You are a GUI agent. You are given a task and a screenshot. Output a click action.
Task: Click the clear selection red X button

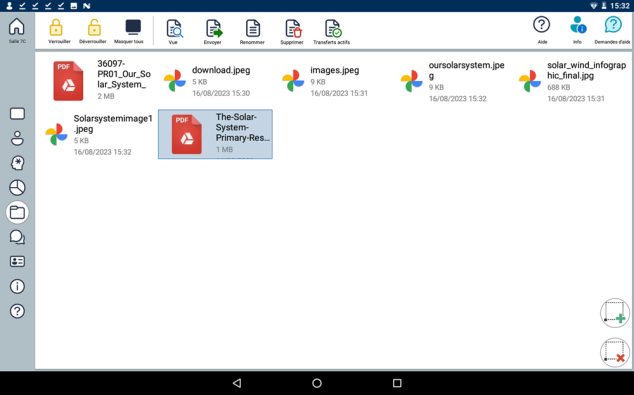pyautogui.click(x=615, y=352)
